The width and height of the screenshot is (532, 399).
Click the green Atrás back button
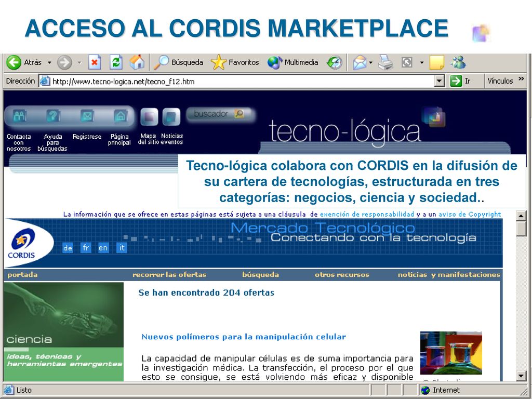click(x=24, y=62)
